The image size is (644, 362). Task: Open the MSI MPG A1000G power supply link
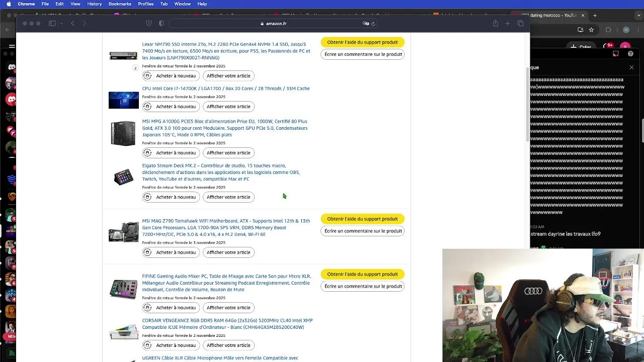(x=225, y=128)
